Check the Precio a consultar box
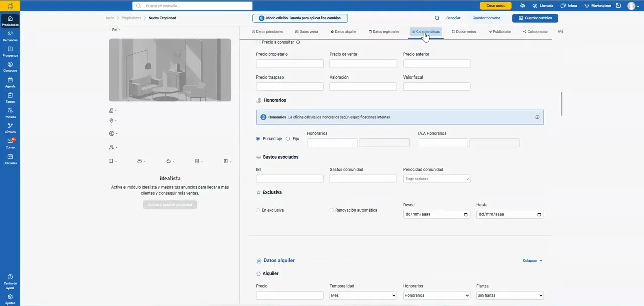Screen dimensions: 644x306 pos(258,42)
